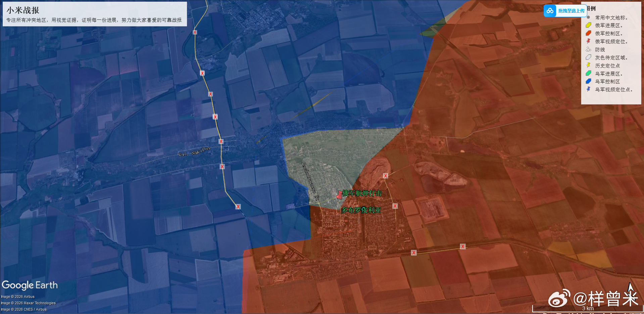This screenshot has height=314, width=644.
Task: Select the 俄军视频定位 legend label
Action: [x=611, y=42]
